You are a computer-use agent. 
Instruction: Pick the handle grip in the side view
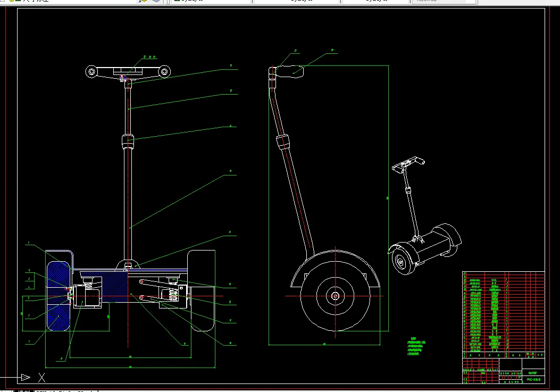click(x=290, y=71)
